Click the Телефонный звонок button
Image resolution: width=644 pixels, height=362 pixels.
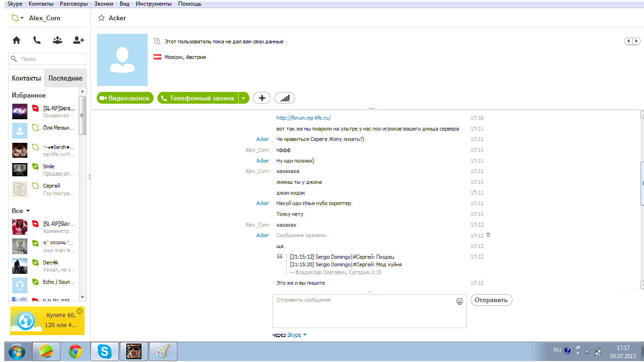198,98
